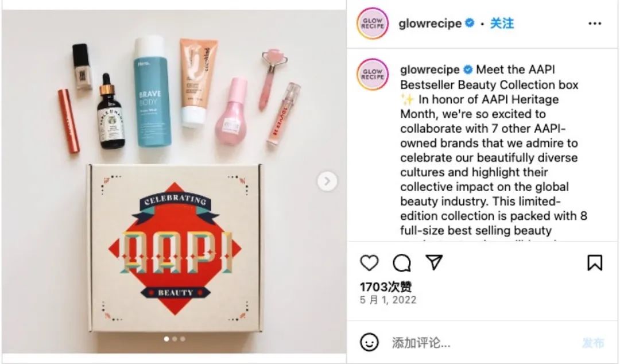
Task: Share the post with the paper plane icon
Action: click(434, 262)
